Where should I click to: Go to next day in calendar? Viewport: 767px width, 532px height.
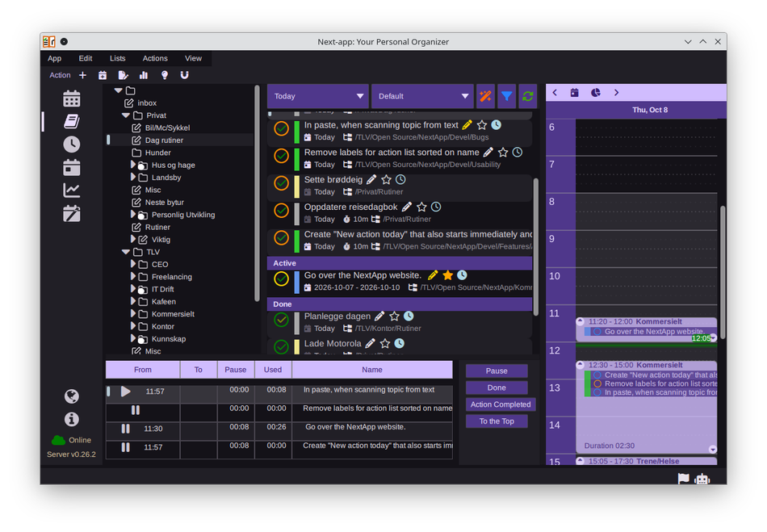(x=616, y=92)
